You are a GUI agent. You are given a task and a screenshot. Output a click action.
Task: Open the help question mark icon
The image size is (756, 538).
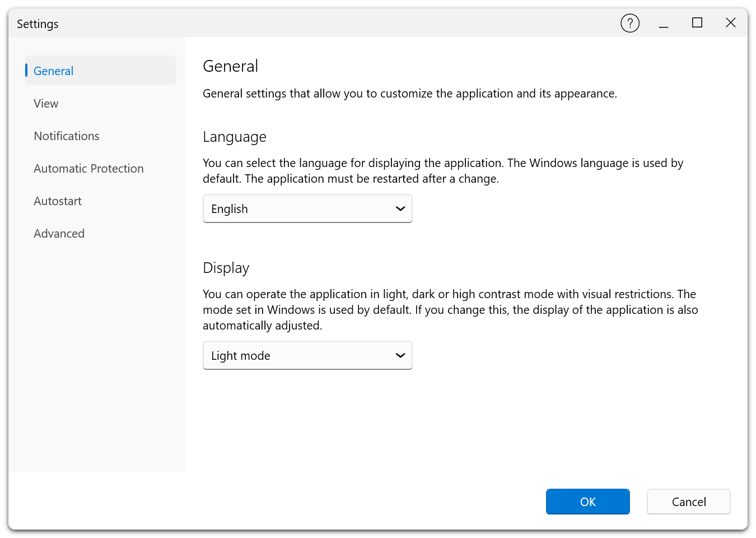pos(630,23)
